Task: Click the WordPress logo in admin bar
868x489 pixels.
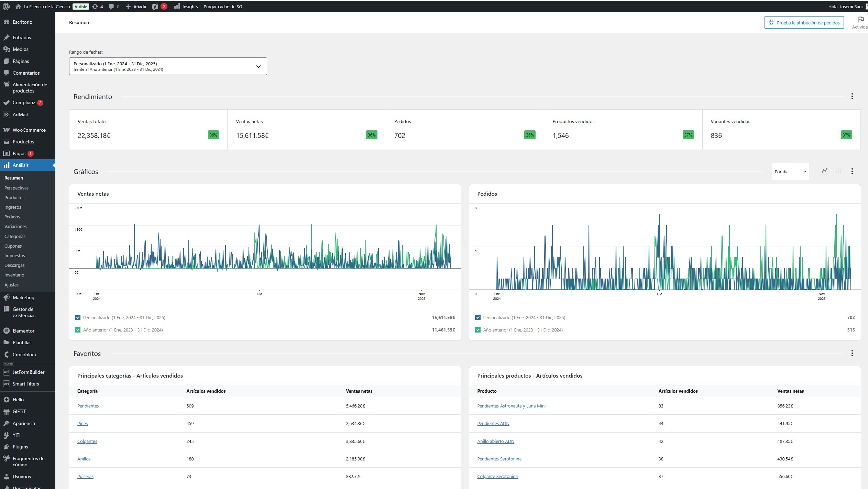Action: (6, 7)
